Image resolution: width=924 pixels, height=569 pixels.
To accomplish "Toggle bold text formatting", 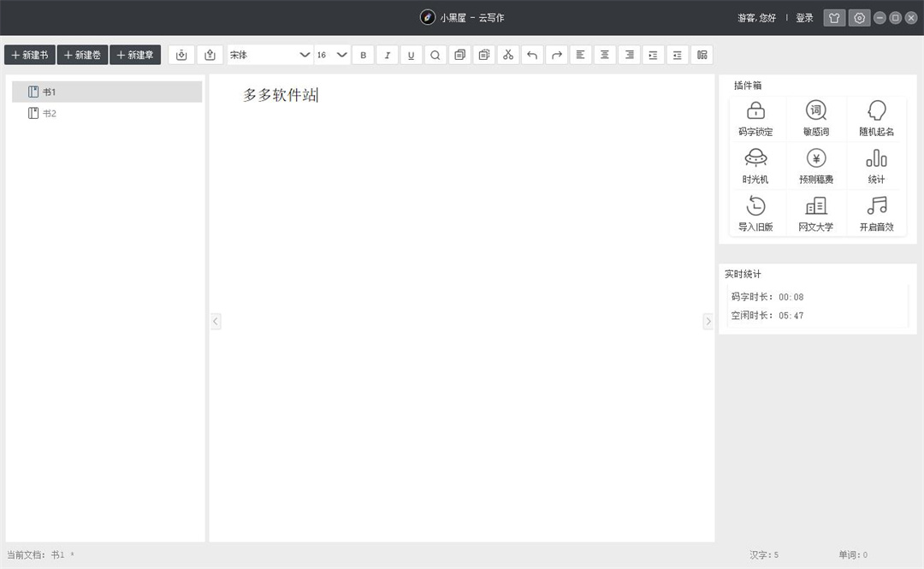I will 363,55.
